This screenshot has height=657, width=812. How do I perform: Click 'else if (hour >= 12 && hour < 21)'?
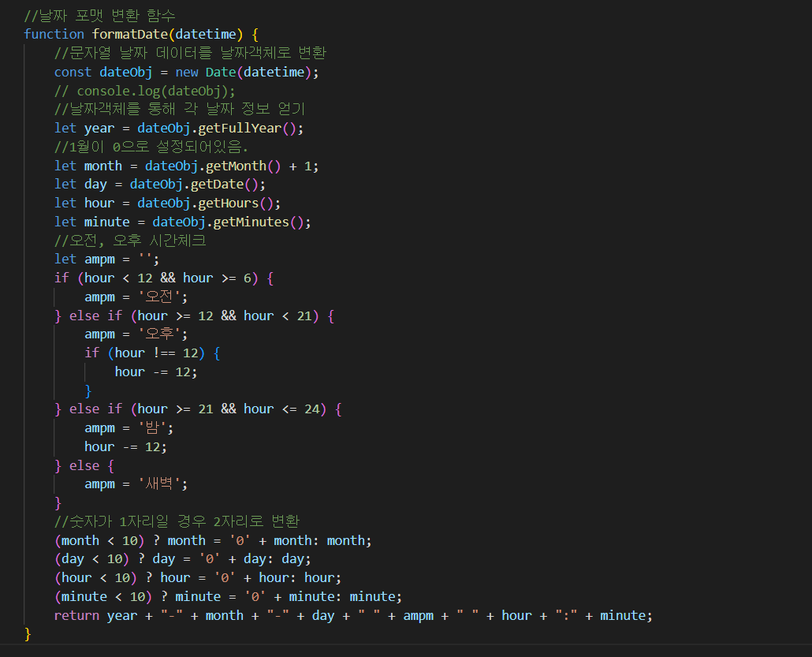194,315
